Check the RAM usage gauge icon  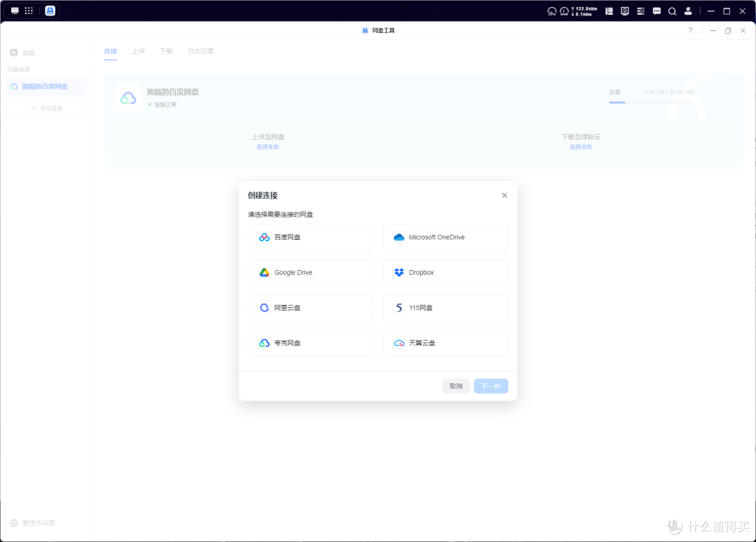(x=564, y=11)
